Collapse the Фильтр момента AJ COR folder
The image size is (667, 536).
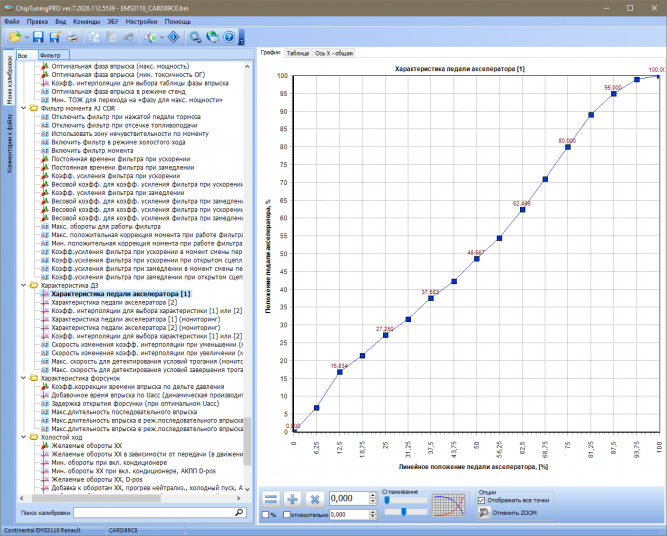coord(24,108)
